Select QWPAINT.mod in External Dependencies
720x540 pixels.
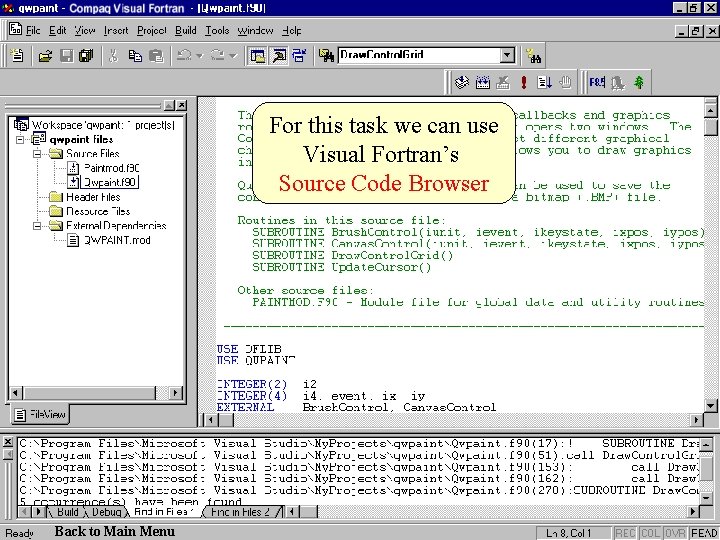point(117,240)
